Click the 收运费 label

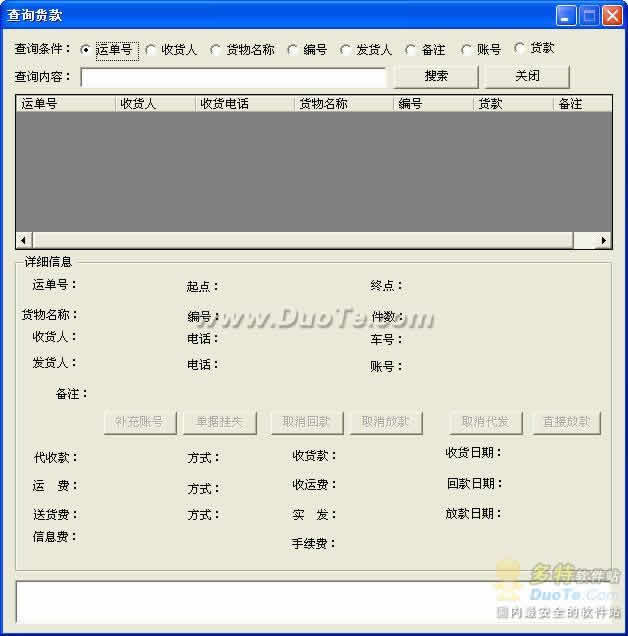tap(314, 485)
